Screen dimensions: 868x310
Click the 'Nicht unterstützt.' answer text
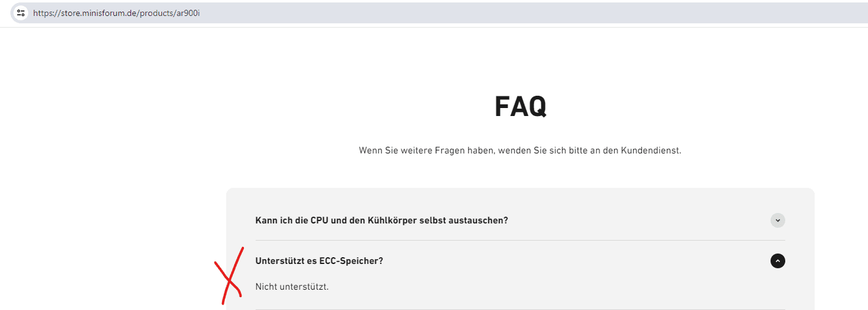[x=292, y=287]
